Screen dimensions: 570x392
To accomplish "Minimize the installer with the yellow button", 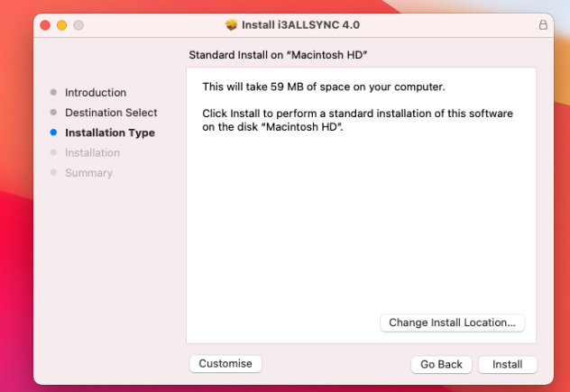I will (x=62, y=25).
